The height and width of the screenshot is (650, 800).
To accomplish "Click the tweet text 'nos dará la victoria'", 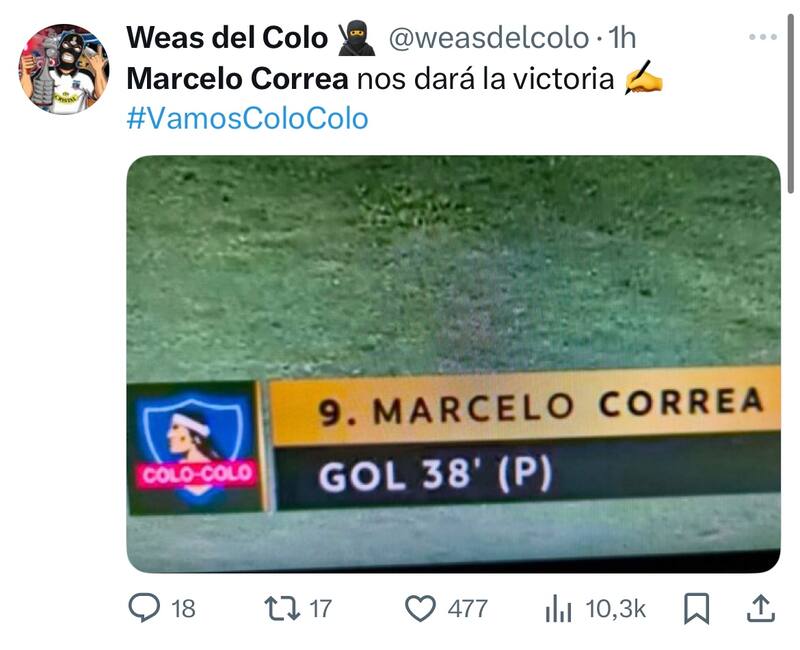I will (x=485, y=79).
